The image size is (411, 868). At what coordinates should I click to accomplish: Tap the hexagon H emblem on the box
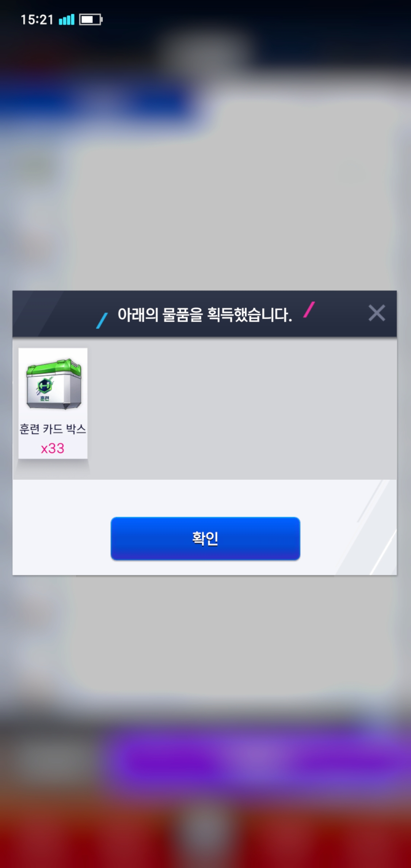44,386
